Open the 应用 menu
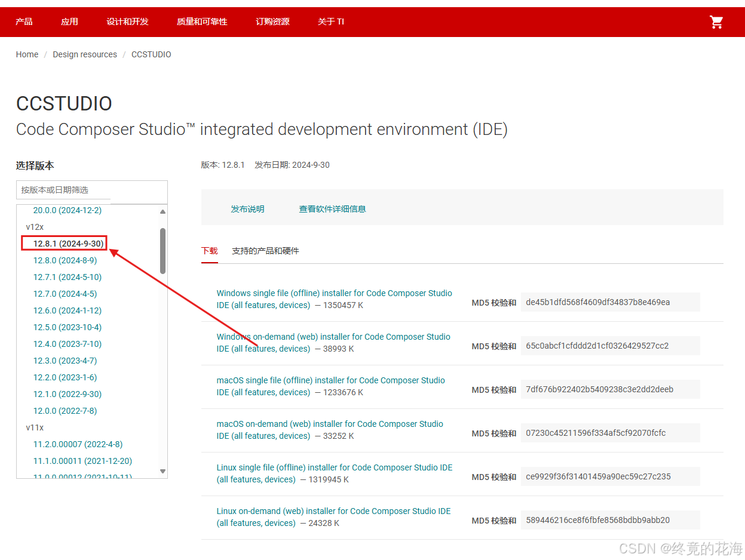This screenshot has width=745, height=560. [x=69, y=21]
